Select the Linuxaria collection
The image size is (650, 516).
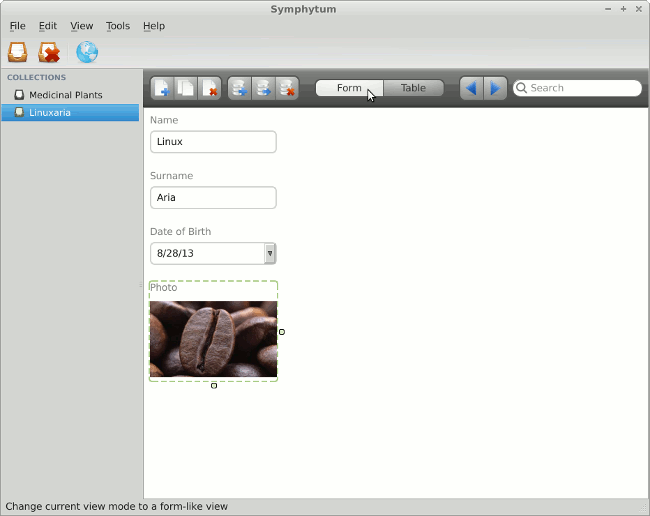[x=70, y=112]
